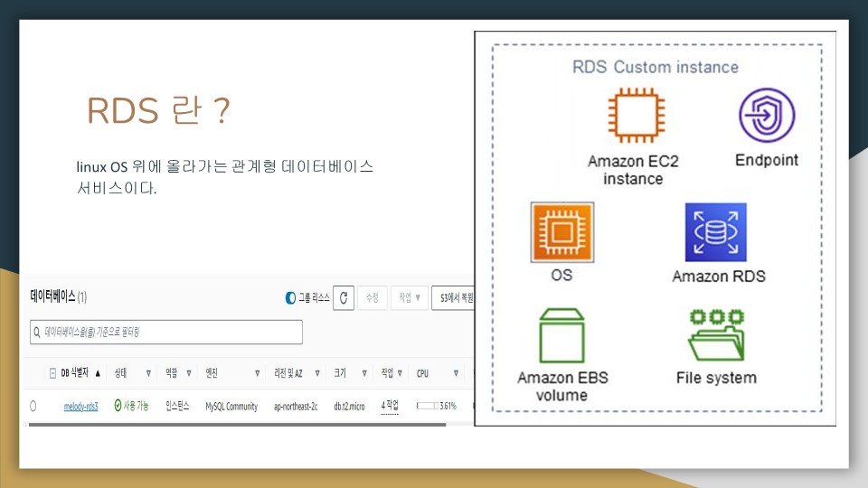This screenshot has width=868, height=488.
Task: Click the 데이터베이스 (1) heading
Action: pyautogui.click(x=58, y=297)
